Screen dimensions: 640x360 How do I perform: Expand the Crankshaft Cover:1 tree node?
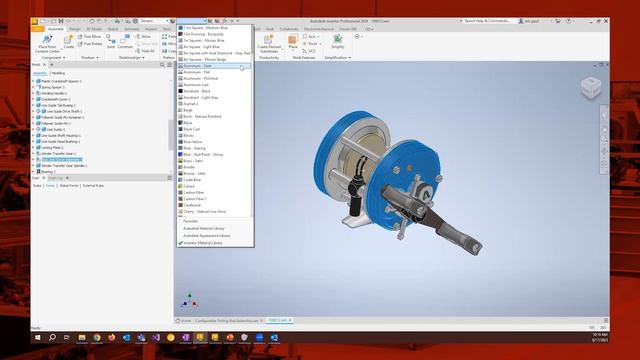click(x=33, y=99)
